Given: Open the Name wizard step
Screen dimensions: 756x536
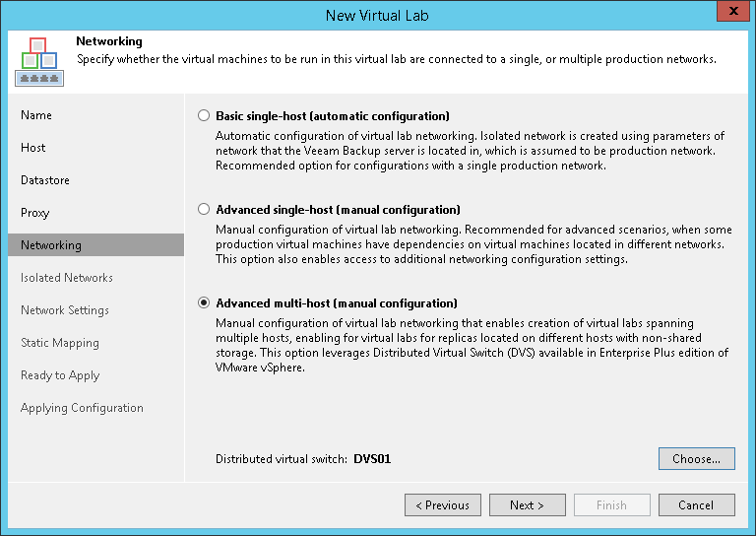Looking at the screenshot, I should pos(36,115).
